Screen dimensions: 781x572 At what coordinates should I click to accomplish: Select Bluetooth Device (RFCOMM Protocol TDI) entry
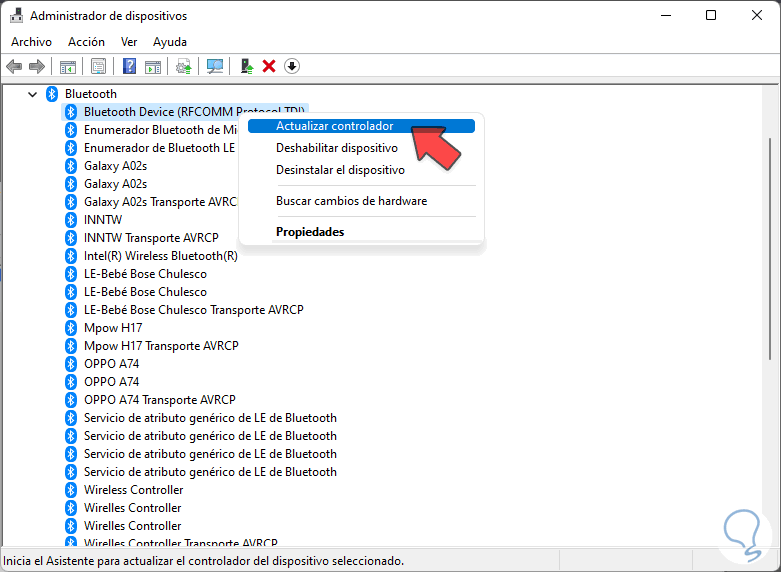click(x=194, y=112)
